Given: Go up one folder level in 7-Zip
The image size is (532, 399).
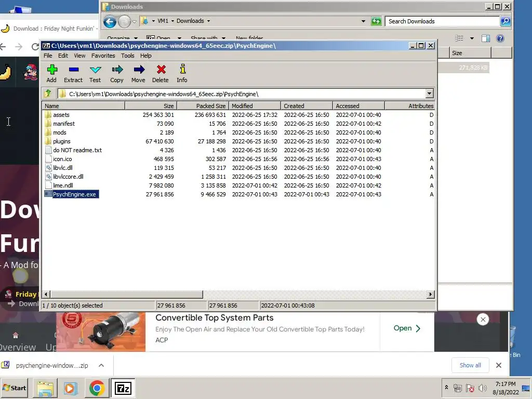Looking at the screenshot, I should (48, 94).
